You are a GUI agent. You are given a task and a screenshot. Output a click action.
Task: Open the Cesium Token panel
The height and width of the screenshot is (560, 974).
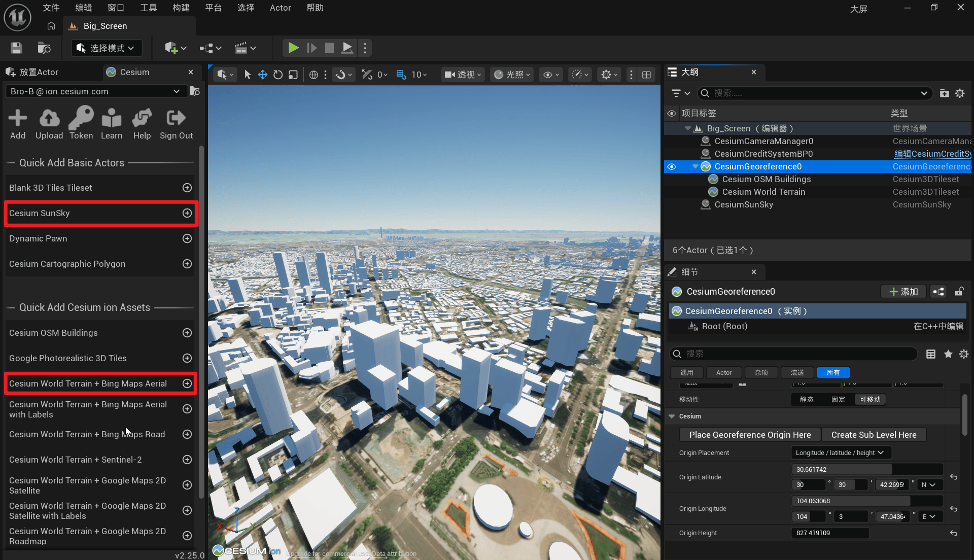(81, 119)
